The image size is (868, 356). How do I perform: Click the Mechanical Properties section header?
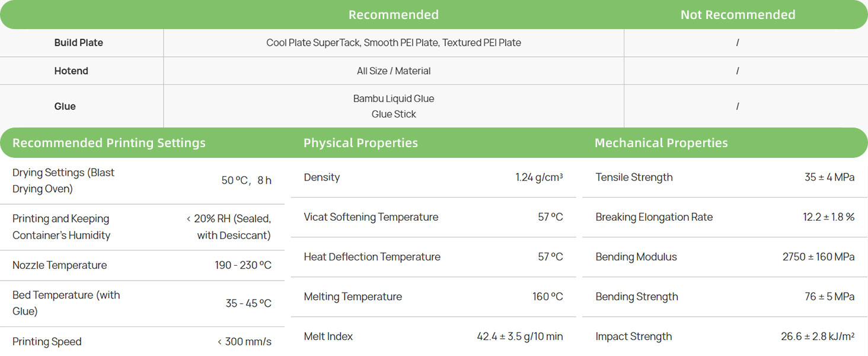point(661,143)
